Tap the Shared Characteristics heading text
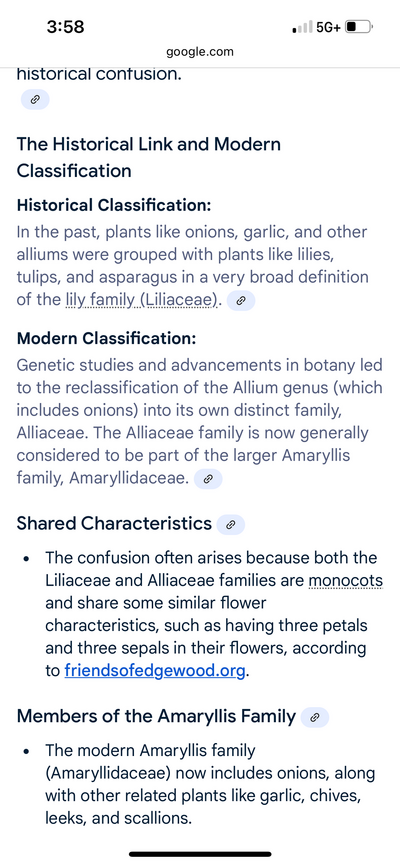The image size is (400, 865). (x=114, y=524)
